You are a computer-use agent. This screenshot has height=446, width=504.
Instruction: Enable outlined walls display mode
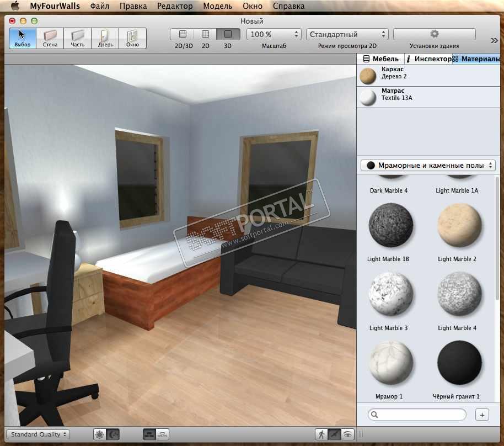tap(162, 435)
